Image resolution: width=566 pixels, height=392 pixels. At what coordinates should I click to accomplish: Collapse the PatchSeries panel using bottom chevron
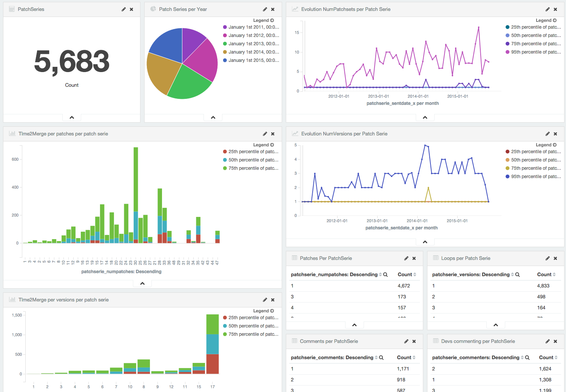coord(72,118)
